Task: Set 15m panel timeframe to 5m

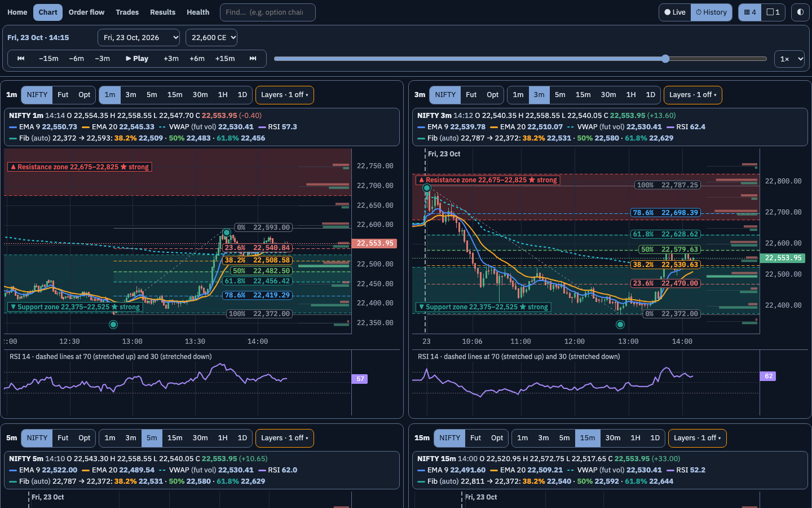Action: (564, 438)
